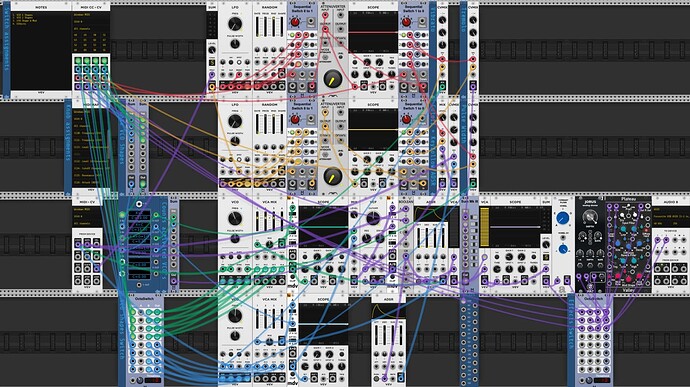The height and width of the screenshot is (387, 690).
Task: Click the top LFO pulse width knob
Action: [x=235, y=44]
